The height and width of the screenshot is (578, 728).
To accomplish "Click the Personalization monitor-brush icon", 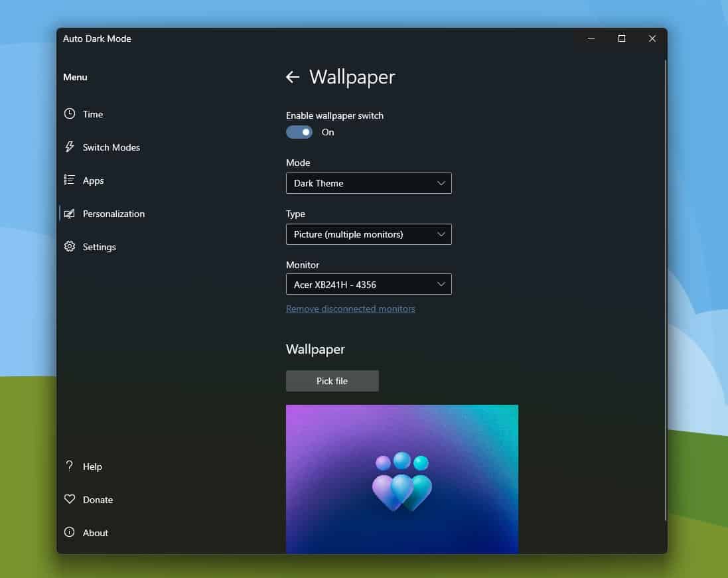I will (x=70, y=214).
